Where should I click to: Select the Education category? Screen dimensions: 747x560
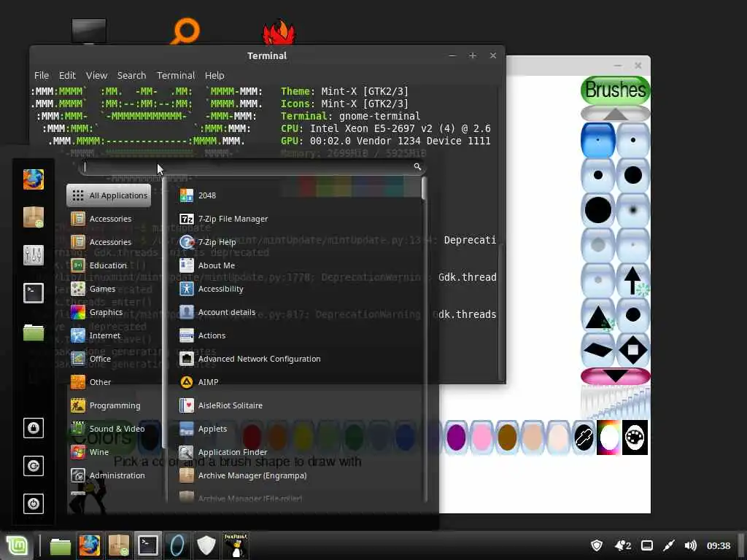point(98,265)
